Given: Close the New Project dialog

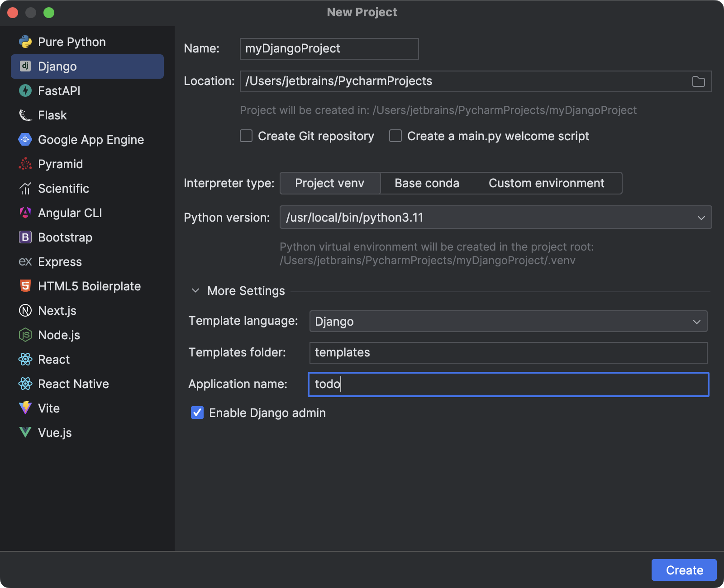Looking at the screenshot, I should pyautogui.click(x=13, y=13).
